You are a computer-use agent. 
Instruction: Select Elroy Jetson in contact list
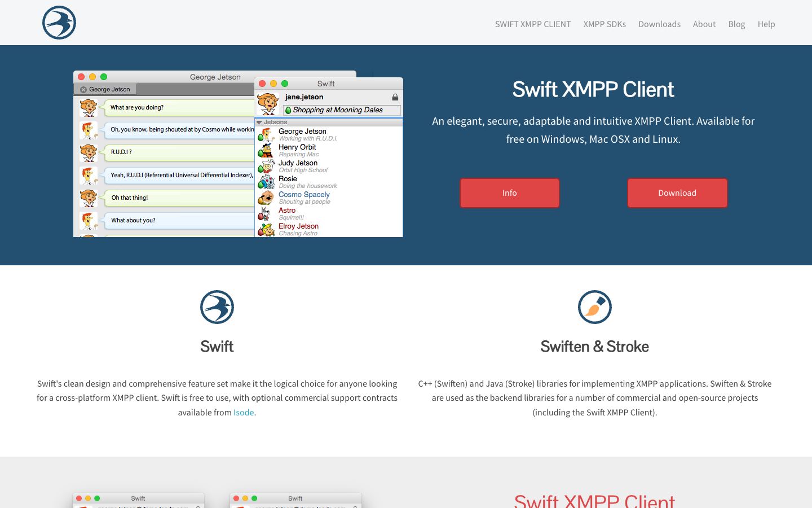point(329,229)
